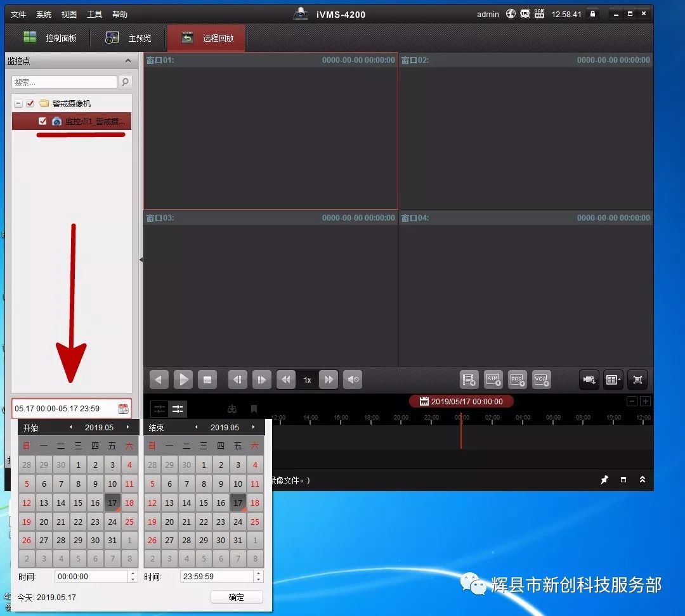Stop playback with the stop button

pyautogui.click(x=207, y=380)
